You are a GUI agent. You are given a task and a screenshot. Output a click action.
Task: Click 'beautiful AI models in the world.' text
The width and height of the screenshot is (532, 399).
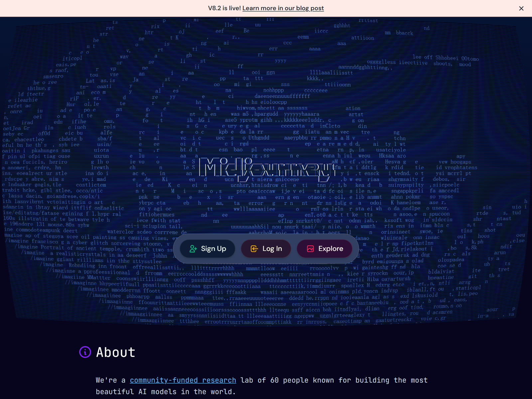point(166,392)
